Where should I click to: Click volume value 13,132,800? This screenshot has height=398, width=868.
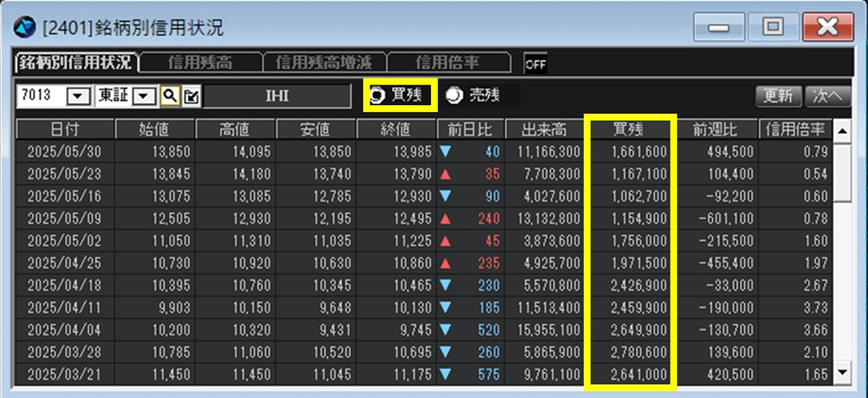550,218
